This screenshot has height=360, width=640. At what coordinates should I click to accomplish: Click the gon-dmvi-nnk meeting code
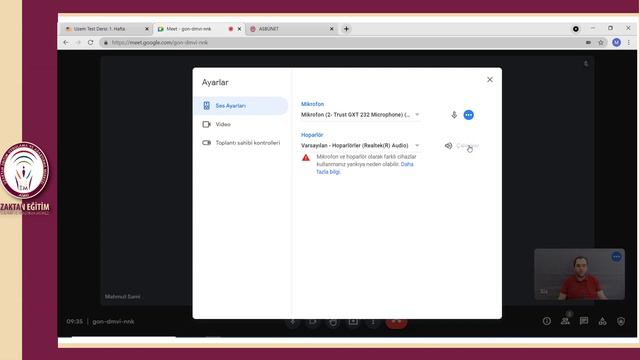point(113,322)
